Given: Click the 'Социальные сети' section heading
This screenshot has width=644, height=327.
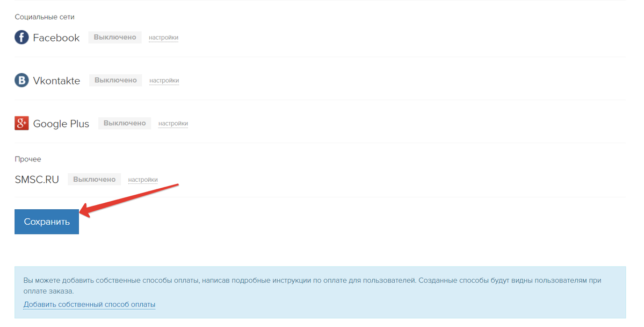Looking at the screenshot, I should click(x=45, y=17).
